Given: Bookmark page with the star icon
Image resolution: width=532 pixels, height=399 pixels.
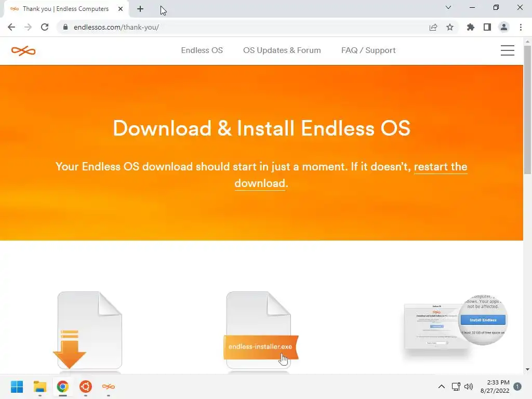Looking at the screenshot, I should pos(450,27).
